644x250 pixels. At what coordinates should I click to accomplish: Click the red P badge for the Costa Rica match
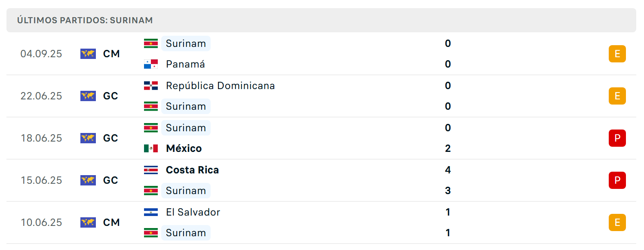(x=617, y=180)
